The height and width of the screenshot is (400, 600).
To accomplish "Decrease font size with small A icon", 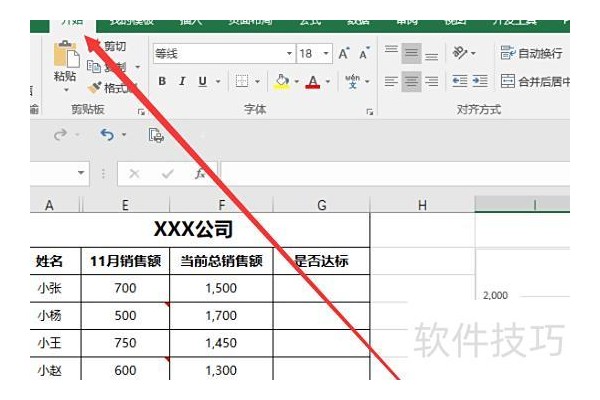I will tap(364, 54).
